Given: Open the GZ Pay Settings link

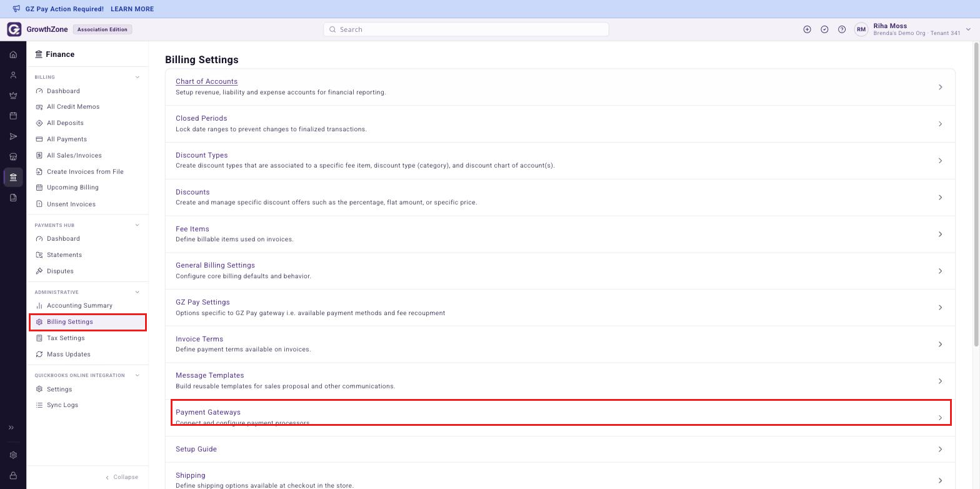Looking at the screenshot, I should (x=202, y=302).
